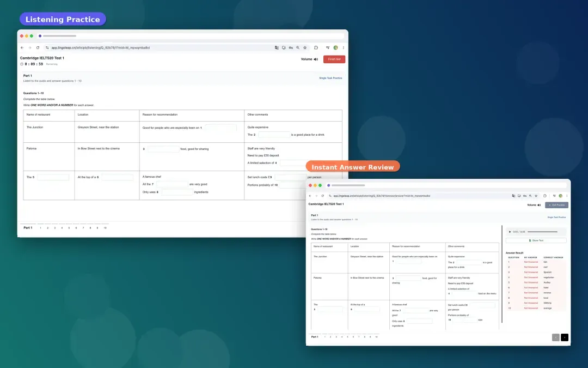Click the audio progress bar in the Answer Review player
The width and height of the screenshot is (588, 368).
[x=542, y=232]
